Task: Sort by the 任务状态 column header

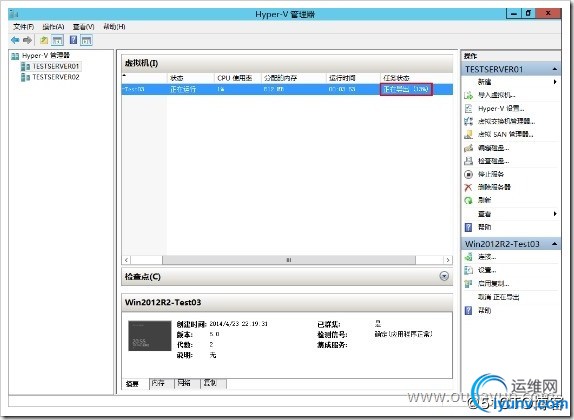Action: click(x=416, y=78)
